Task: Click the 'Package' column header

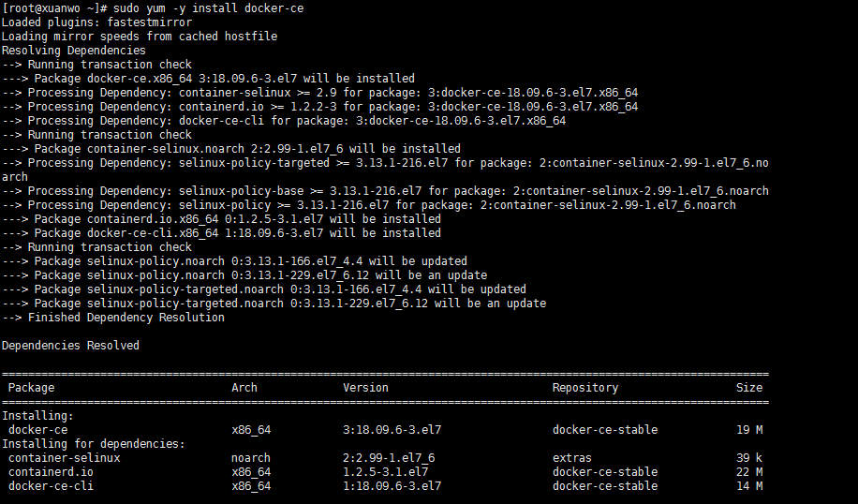Action: (x=31, y=388)
